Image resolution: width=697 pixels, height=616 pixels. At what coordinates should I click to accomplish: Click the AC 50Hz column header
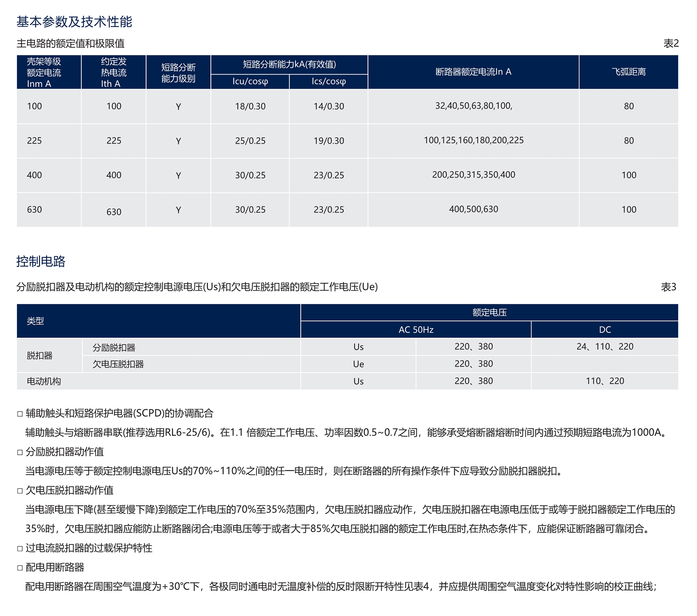tap(416, 329)
